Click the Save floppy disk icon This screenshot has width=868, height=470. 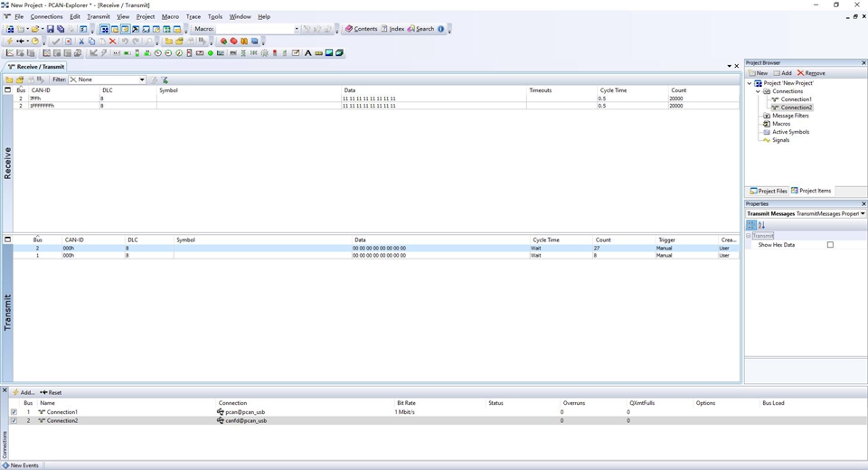click(x=50, y=29)
